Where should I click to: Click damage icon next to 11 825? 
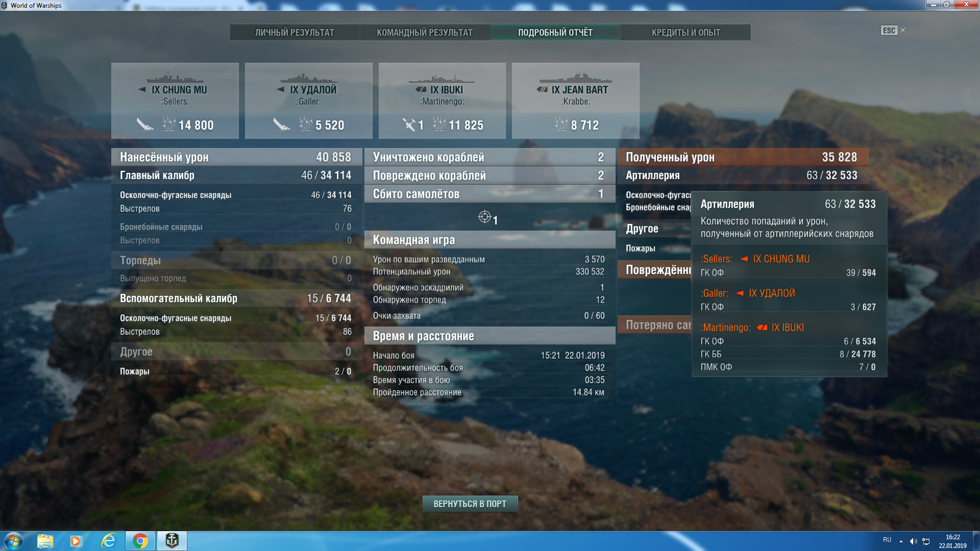pos(439,124)
